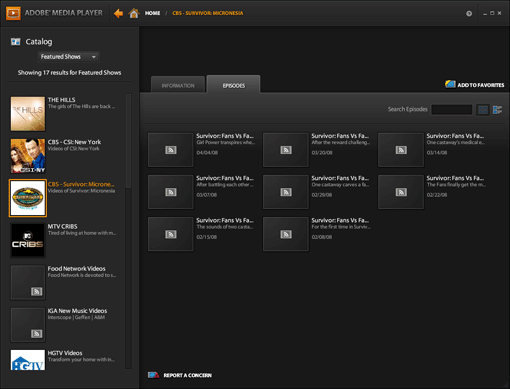Click episode title above 'Girl Power transpires'
Screen dimensions: 510x389
[x=225, y=136]
